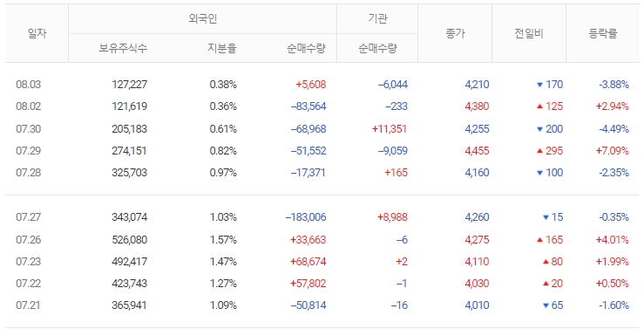Screen dimensions: 644x336
Task: Click ownership ratio 0.38%
Action: pyautogui.click(x=223, y=85)
